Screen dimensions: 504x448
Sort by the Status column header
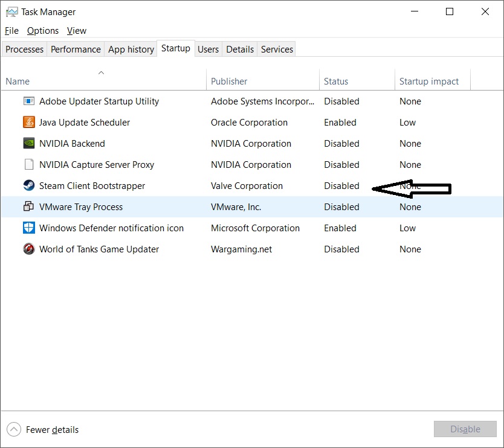pyautogui.click(x=357, y=79)
